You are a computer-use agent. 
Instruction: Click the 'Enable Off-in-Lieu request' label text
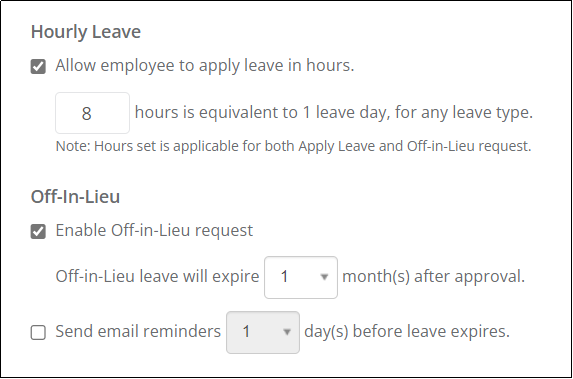(x=154, y=231)
